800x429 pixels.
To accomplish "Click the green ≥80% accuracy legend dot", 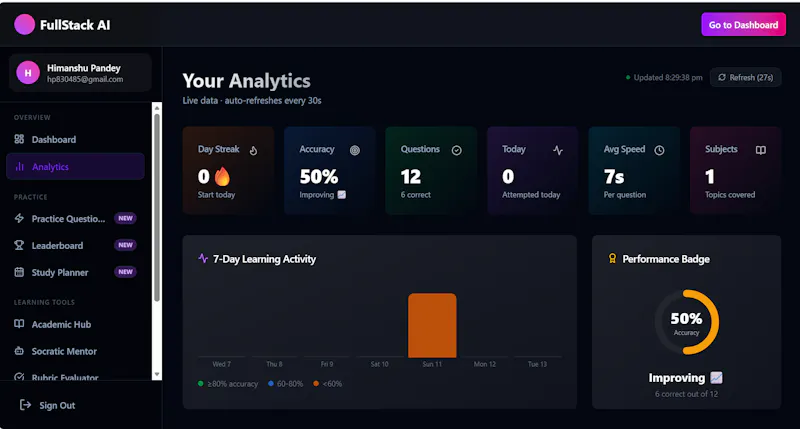I will click(x=201, y=383).
